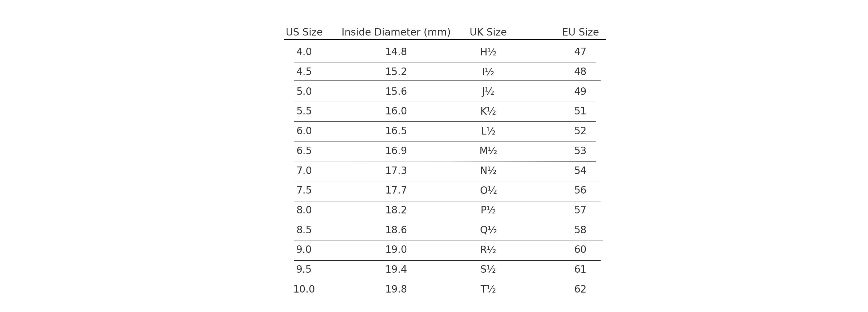Click the US size 8.0 cell
The image size is (868, 312).
point(304,210)
